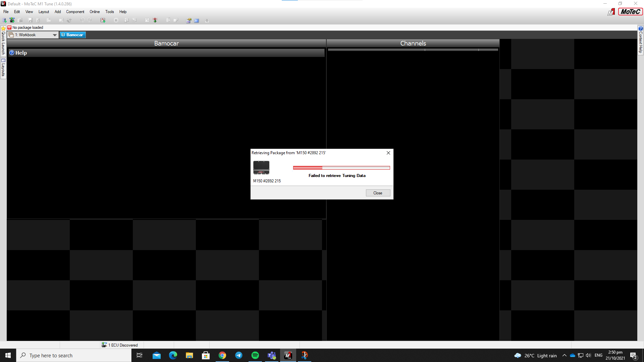Viewport: 644px width, 362px height.
Task: Open the Layout menu
Action: [x=44, y=12]
